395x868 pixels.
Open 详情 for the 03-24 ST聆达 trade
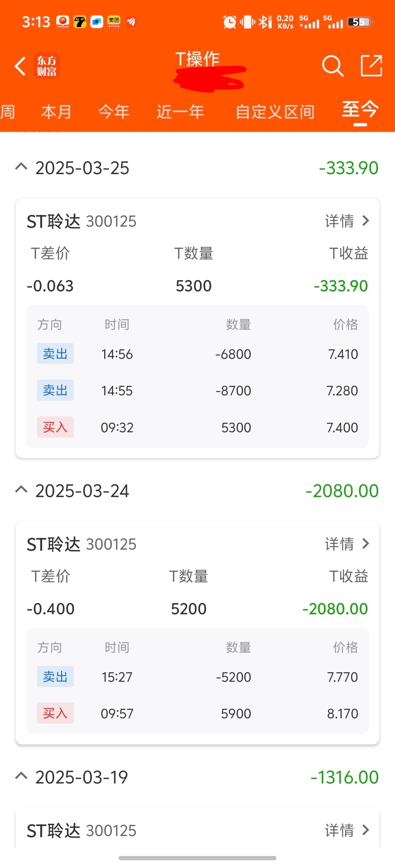point(347,544)
